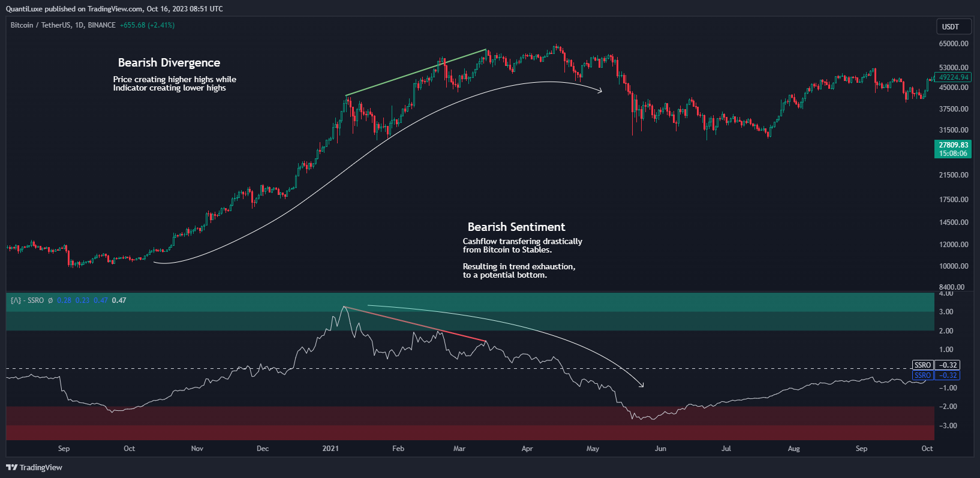Image resolution: width=980 pixels, height=478 pixels.
Task: Click the 12000.00 price axis label
Action: (954, 245)
